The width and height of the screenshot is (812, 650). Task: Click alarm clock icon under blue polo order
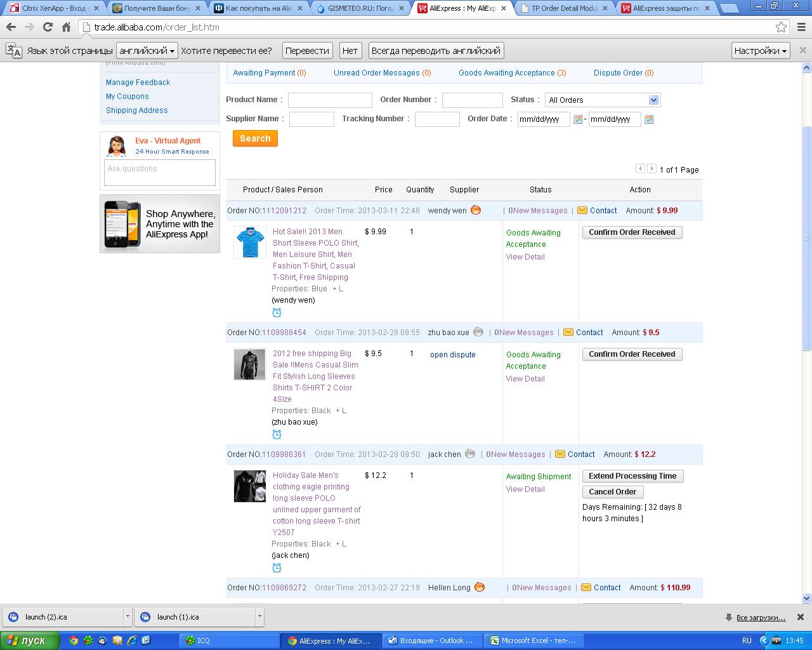(277, 313)
